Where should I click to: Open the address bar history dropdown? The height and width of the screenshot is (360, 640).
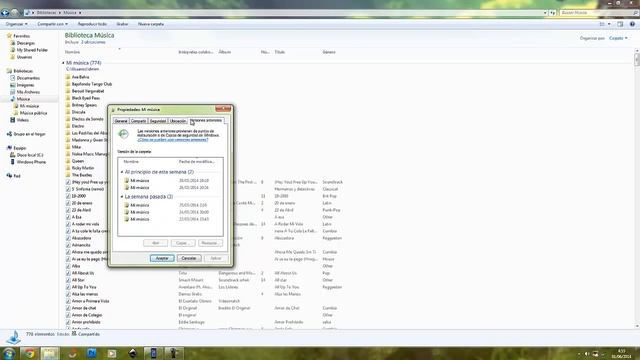(545, 13)
